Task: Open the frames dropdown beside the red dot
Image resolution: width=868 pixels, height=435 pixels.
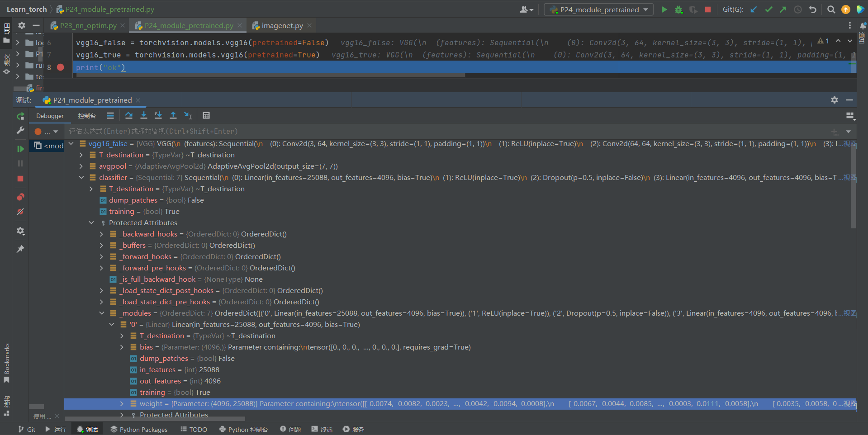Action: point(56,132)
